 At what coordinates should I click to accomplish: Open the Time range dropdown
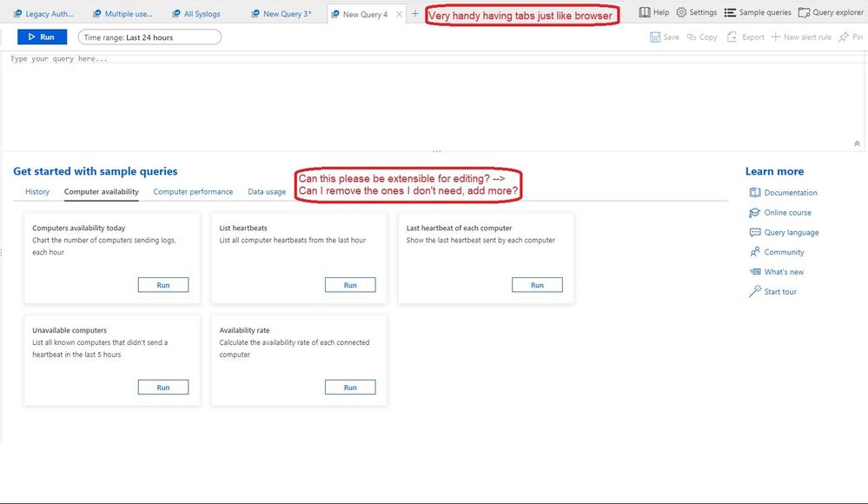148,36
